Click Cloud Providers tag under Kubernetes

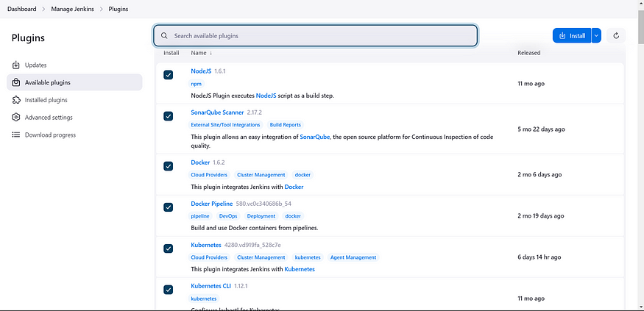coord(209,257)
